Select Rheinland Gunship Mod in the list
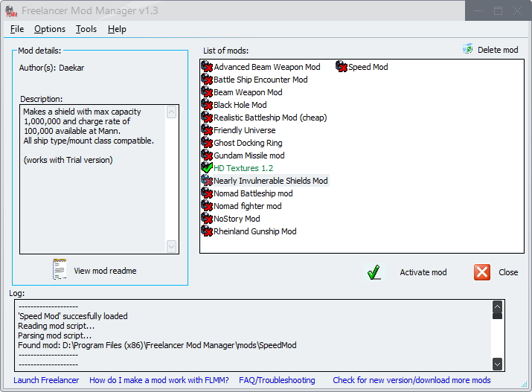Image resolution: width=532 pixels, height=392 pixels. (x=254, y=231)
